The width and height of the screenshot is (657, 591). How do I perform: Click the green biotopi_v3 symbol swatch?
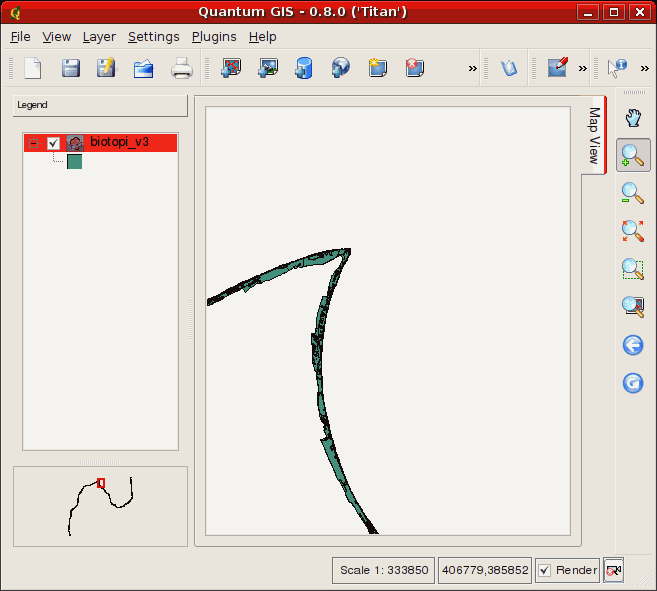(75, 162)
